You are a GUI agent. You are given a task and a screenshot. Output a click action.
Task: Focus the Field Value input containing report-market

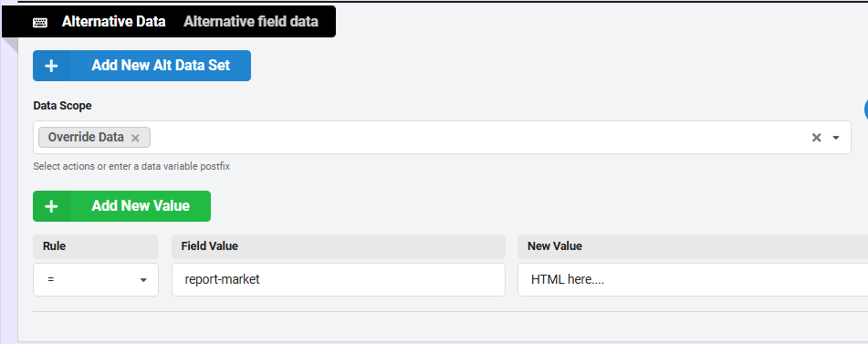point(339,279)
